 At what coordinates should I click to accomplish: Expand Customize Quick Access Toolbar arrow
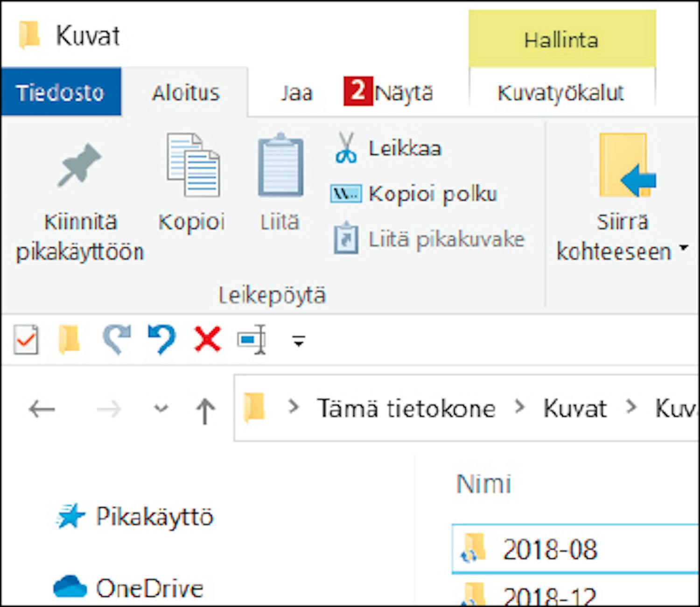pyautogui.click(x=299, y=341)
